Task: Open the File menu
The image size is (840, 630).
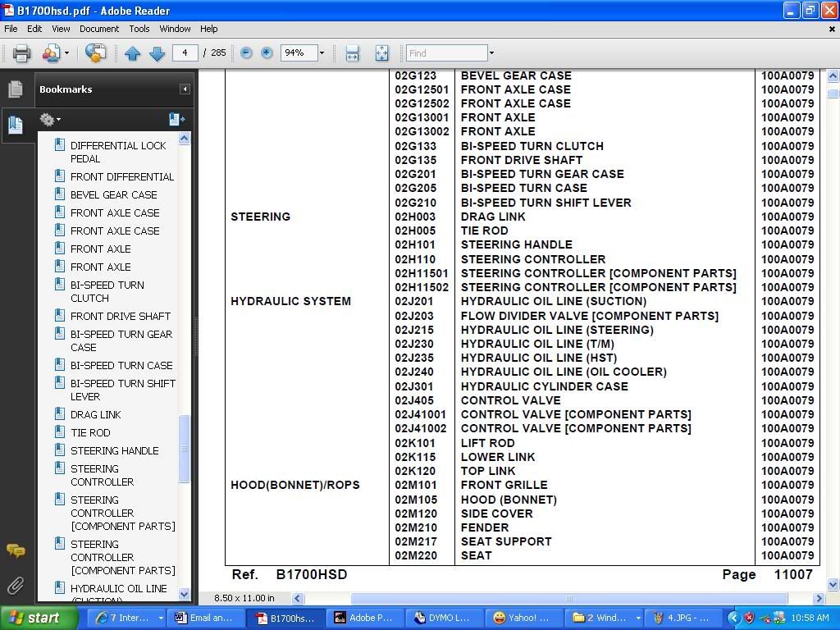Action: coord(11,29)
